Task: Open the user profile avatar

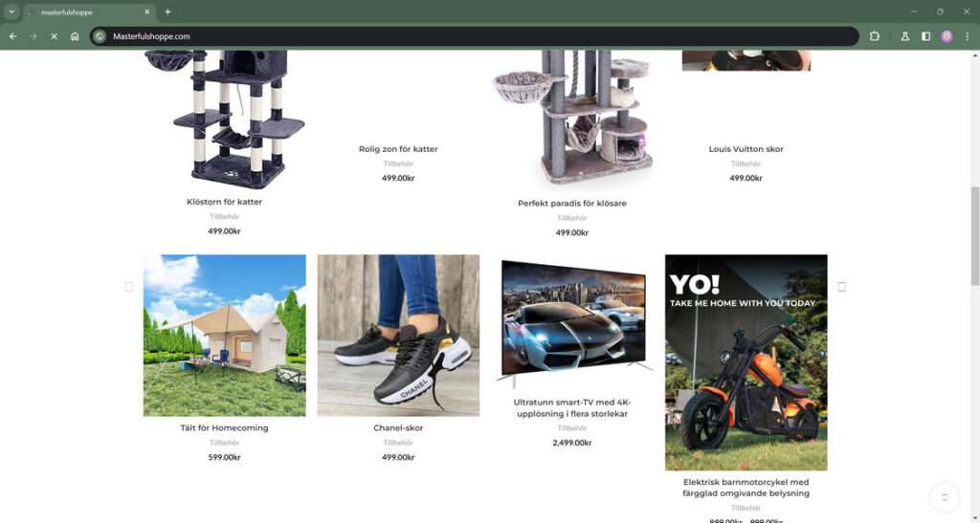Action: 947,36
